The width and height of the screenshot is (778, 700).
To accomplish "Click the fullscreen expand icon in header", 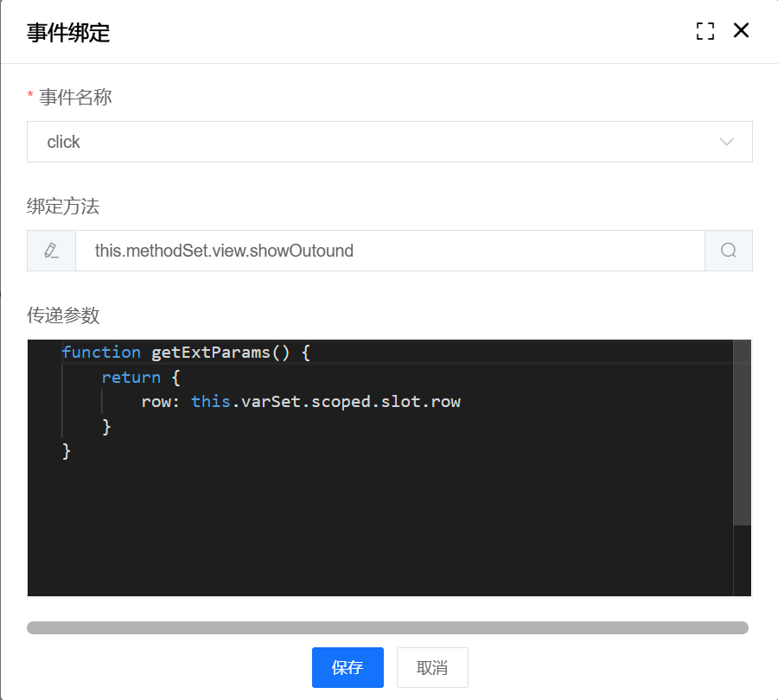I will 705,32.
